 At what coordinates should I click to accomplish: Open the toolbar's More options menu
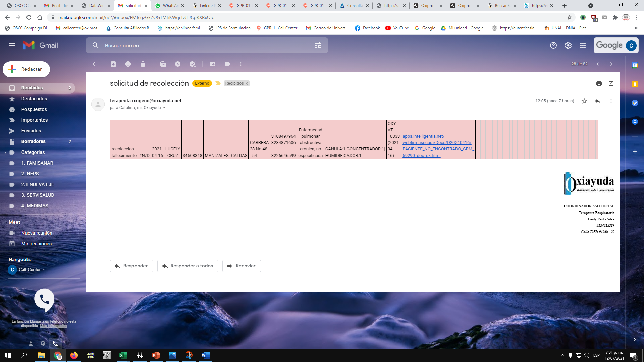pyautogui.click(x=241, y=64)
